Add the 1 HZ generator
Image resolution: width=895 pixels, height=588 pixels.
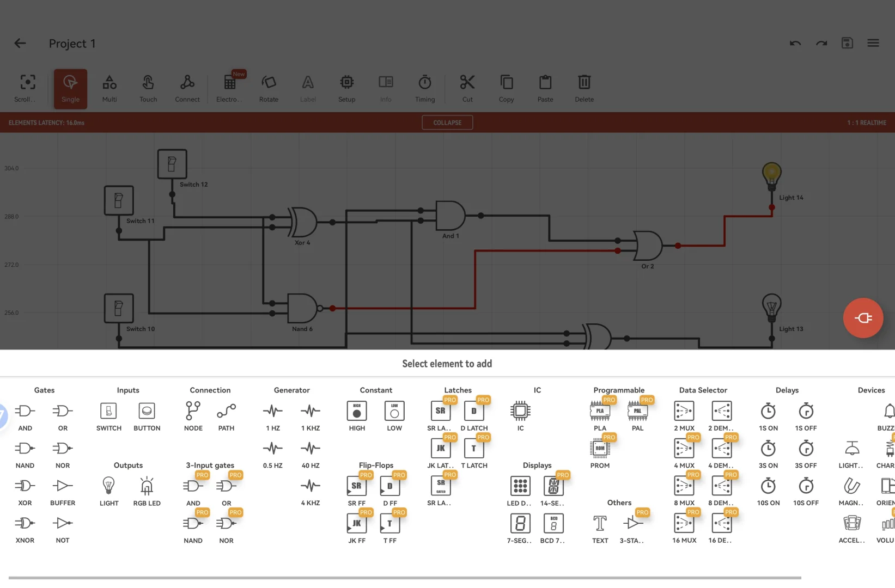[x=273, y=417]
